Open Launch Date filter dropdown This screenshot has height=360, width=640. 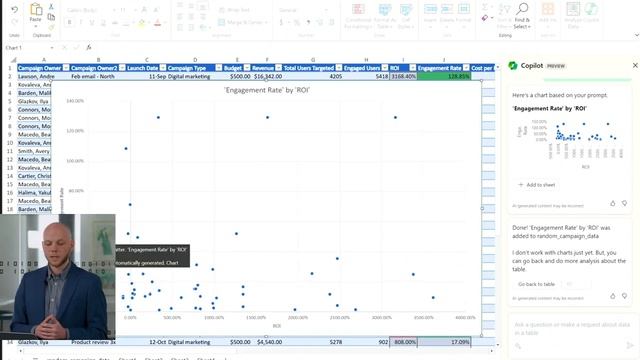(163, 68)
